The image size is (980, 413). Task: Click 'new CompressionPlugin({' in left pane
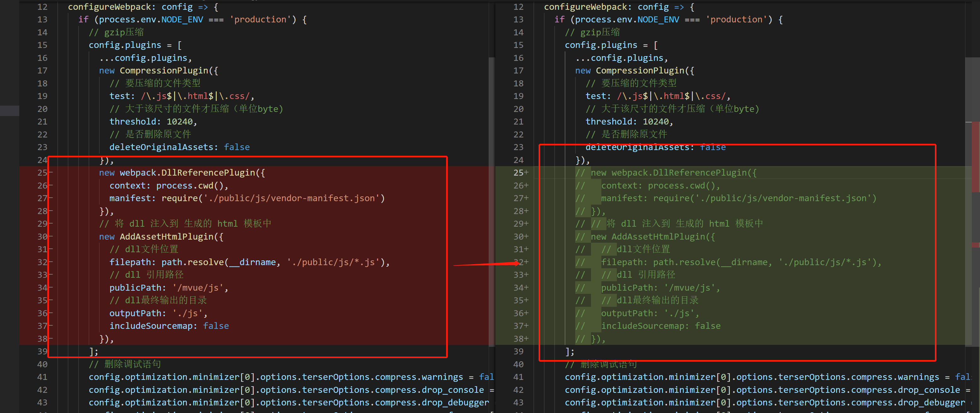159,71
